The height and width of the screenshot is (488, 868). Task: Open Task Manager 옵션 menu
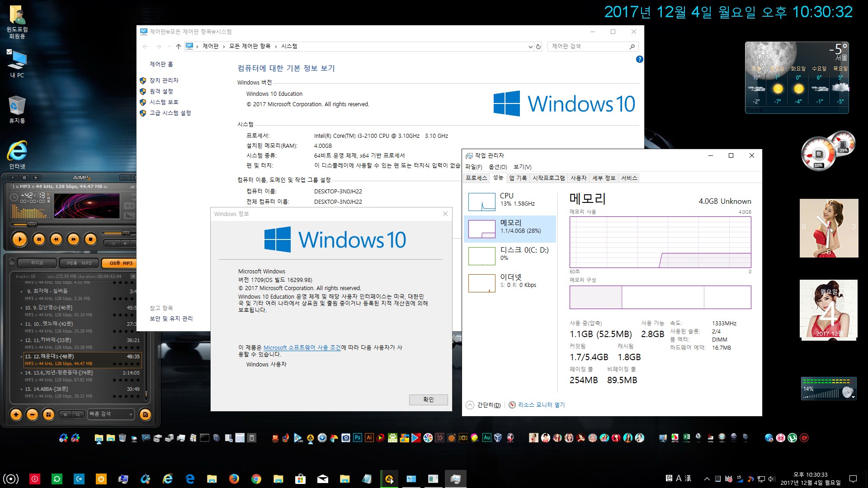pyautogui.click(x=498, y=167)
